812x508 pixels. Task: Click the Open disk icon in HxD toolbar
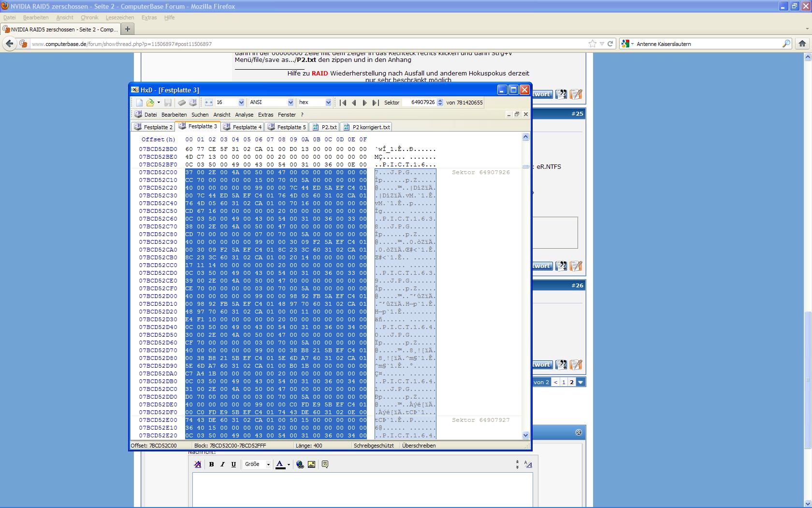pyautogui.click(x=193, y=103)
